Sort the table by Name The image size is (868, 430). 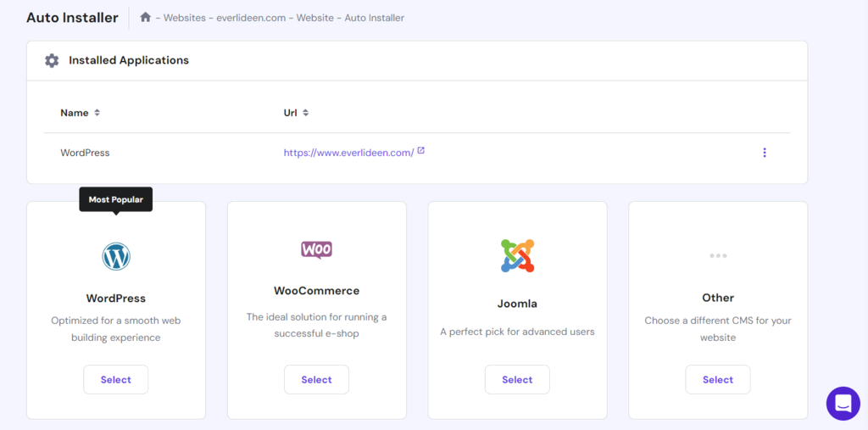(81, 113)
